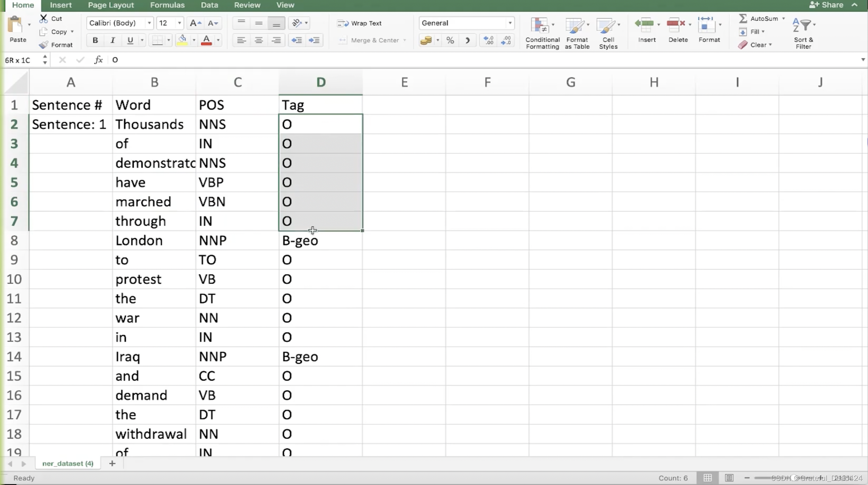Click the Share button
The image size is (868, 485).
tap(826, 5)
